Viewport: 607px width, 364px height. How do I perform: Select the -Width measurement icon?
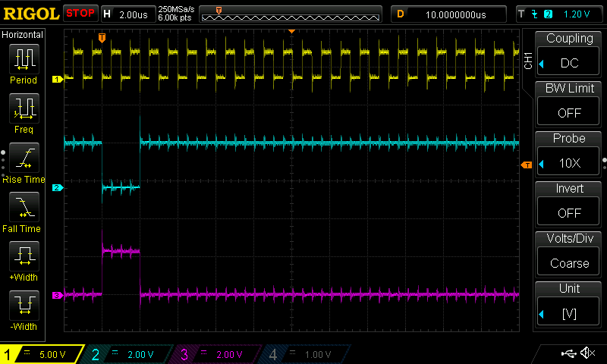click(24, 305)
